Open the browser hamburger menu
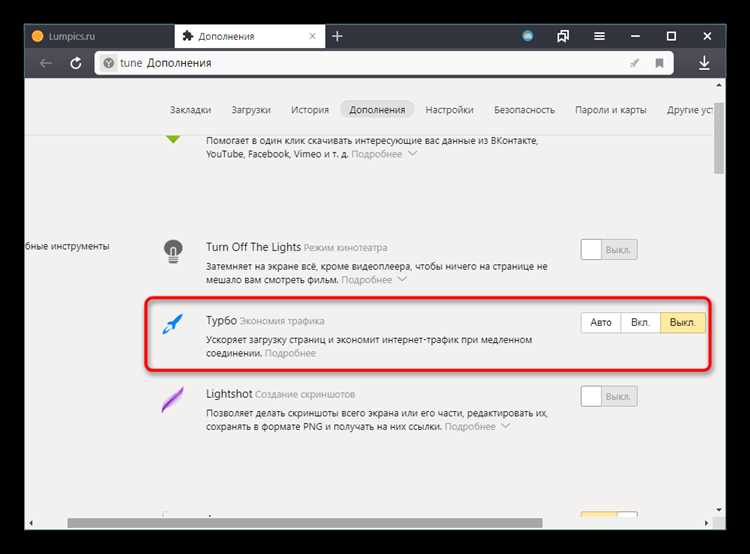The image size is (750, 554). 599,36
